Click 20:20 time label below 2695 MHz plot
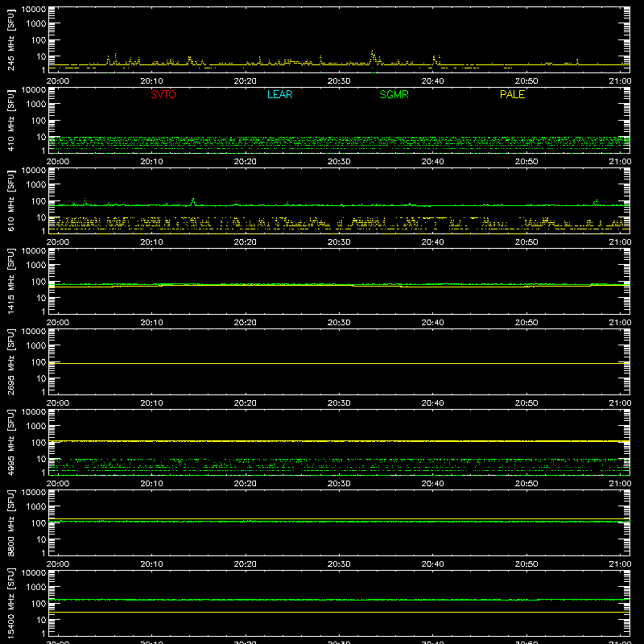 click(x=246, y=403)
